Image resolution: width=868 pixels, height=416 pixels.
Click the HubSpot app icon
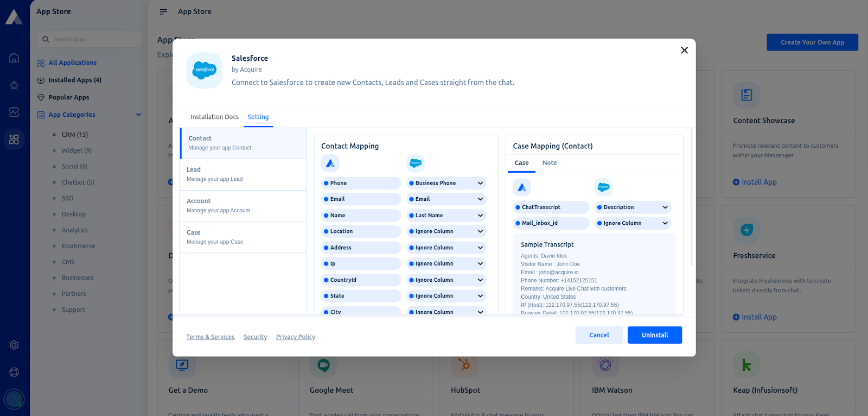464,365
